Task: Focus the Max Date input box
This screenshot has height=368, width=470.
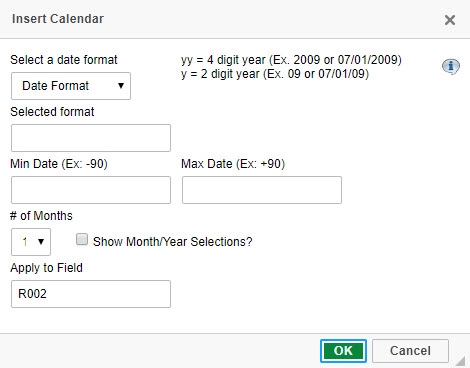Action: [262, 190]
